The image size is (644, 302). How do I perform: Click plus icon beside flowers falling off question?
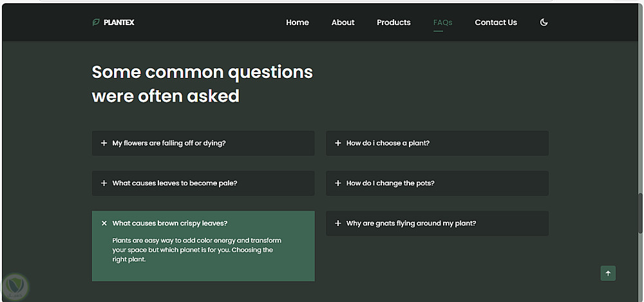click(104, 143)
